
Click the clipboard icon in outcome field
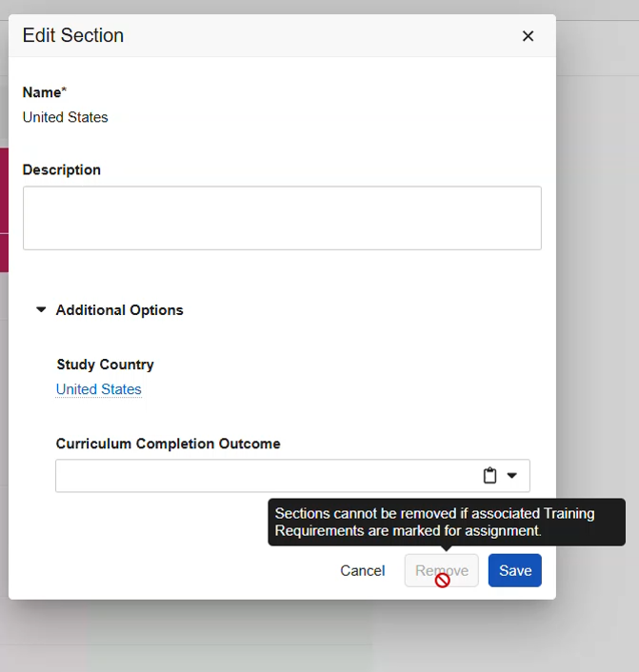(x=489, y=476)
